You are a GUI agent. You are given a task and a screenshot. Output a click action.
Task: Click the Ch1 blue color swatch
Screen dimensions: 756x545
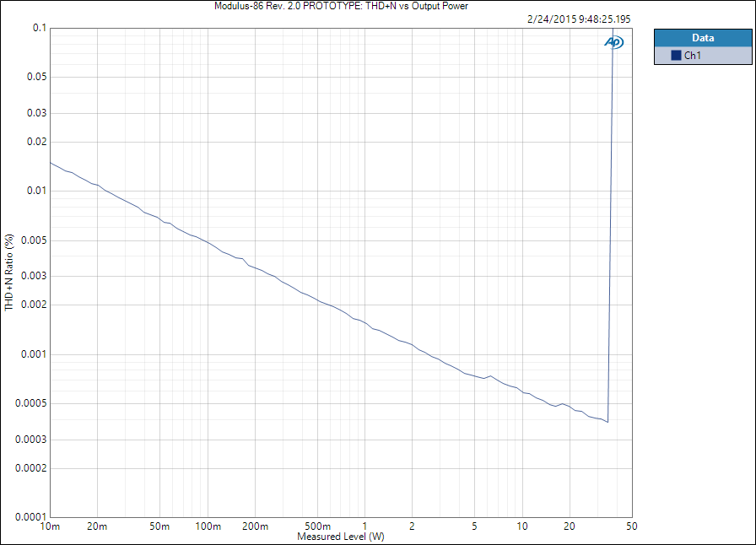click(x=676, y=56)
